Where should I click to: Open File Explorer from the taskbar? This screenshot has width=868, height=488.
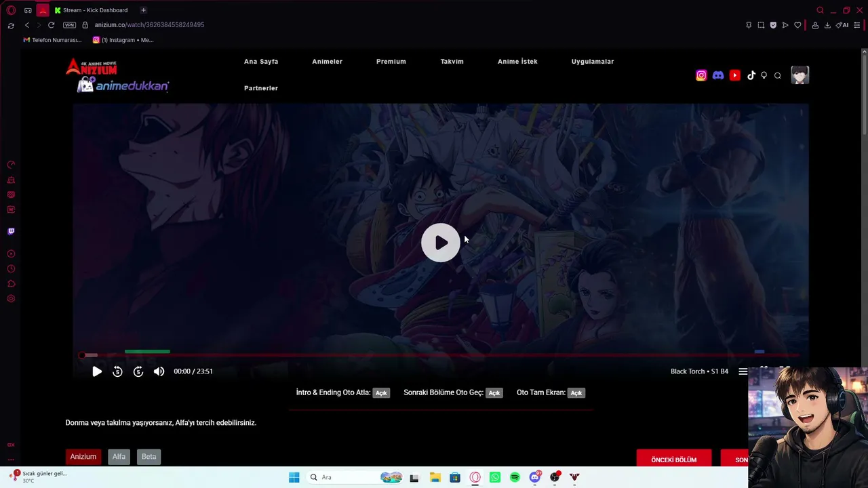click(x=435, y=477)
